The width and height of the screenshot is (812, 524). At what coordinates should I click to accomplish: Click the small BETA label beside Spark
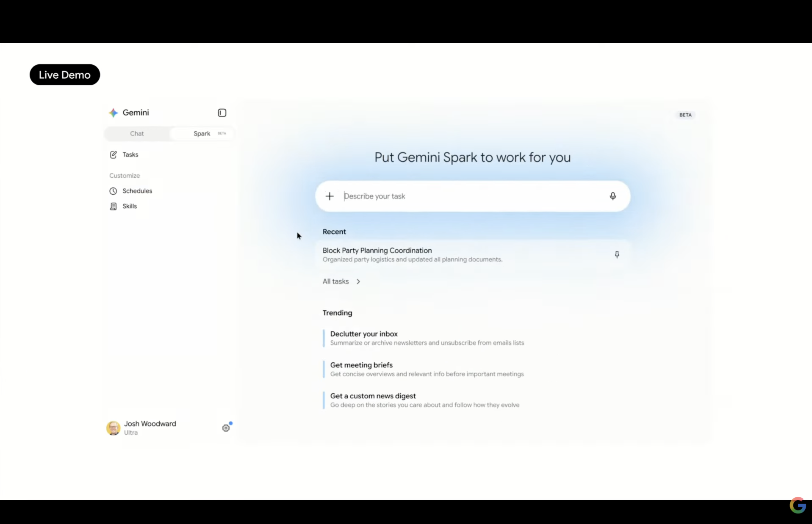click(222, 133)
